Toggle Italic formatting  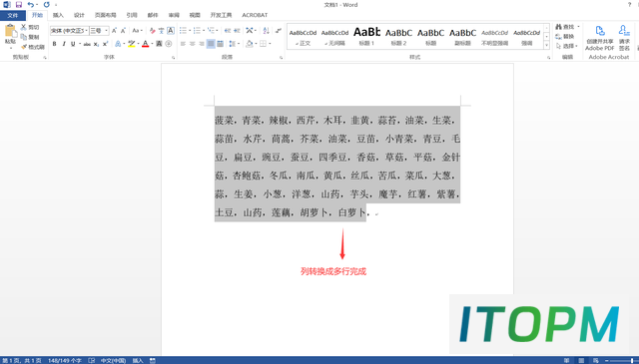64,44
